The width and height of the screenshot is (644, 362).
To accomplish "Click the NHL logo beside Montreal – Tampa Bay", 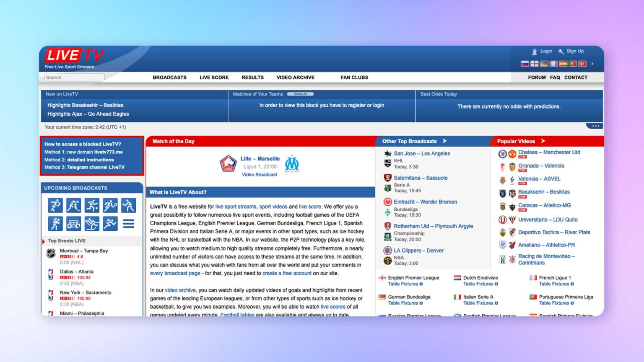I will click(x=51, y=253).
